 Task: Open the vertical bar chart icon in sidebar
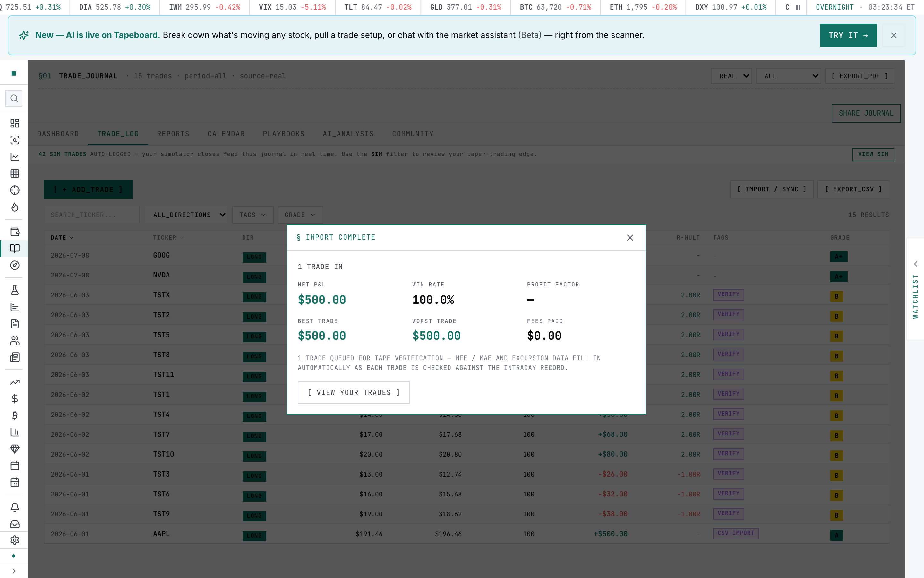pos(14,432)
